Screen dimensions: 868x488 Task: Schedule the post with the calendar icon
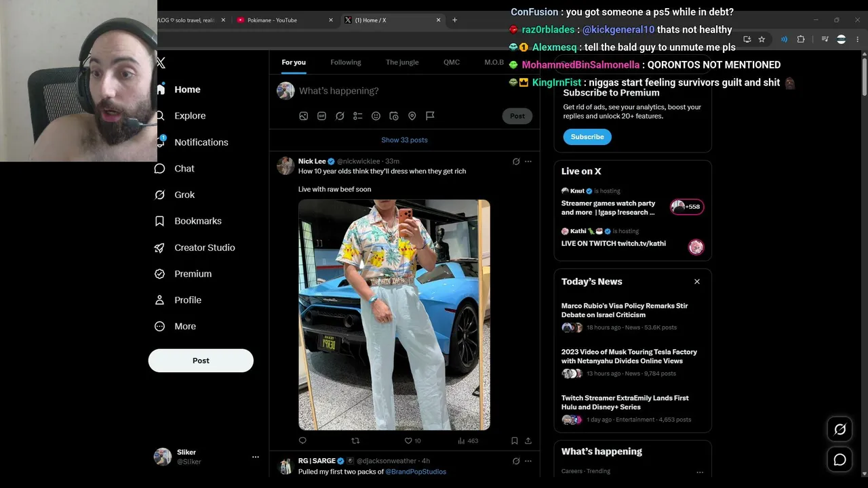[x=394, y=116]
